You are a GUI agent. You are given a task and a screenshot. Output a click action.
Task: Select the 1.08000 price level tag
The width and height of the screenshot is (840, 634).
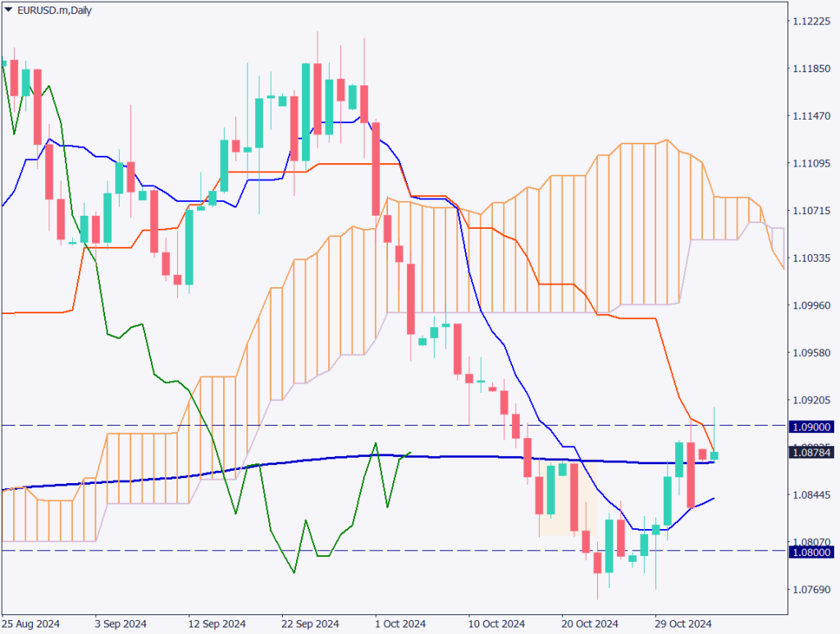tap(810, 552)
